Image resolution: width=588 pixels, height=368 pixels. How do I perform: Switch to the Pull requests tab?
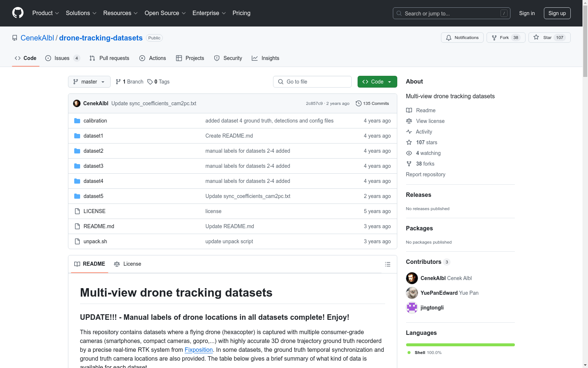point(110,58)
